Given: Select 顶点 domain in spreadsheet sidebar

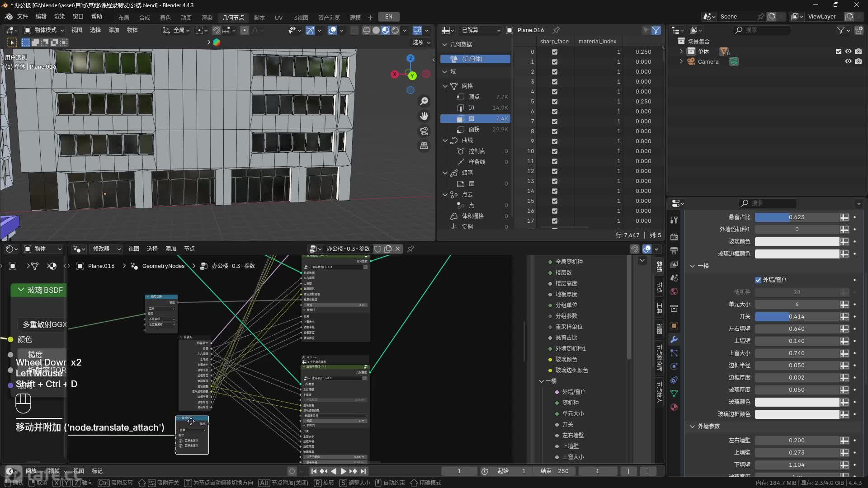Looking at the screenshot, I should pyautogui.click(x=475, y=97).
